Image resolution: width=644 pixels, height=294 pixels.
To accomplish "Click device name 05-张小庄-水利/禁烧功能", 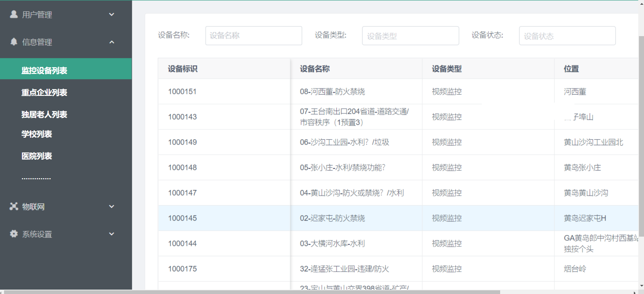I will [x=342, y=167].
